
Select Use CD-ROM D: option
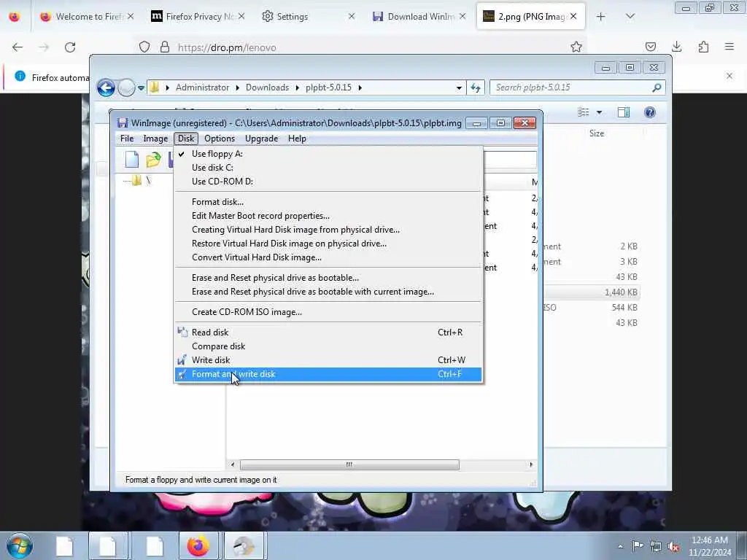pos(328,182)
